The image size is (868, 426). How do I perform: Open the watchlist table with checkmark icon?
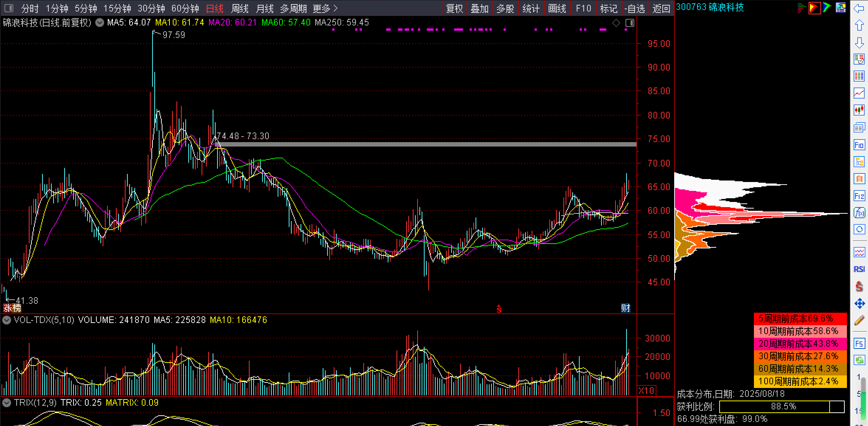[x=859, y=59]
